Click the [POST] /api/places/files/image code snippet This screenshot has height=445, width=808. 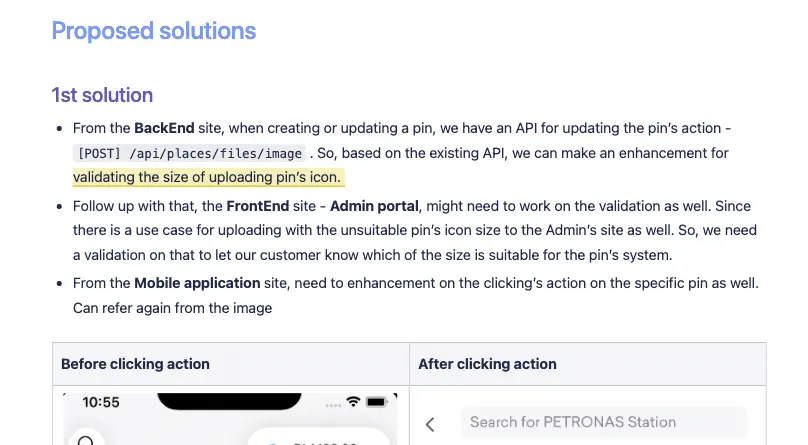[x=190, y=153]
